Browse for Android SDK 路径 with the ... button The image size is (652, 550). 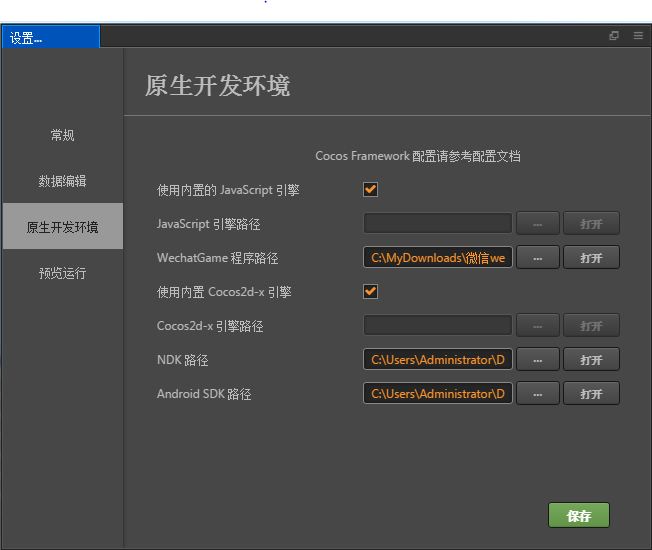(x=538, y=393)
